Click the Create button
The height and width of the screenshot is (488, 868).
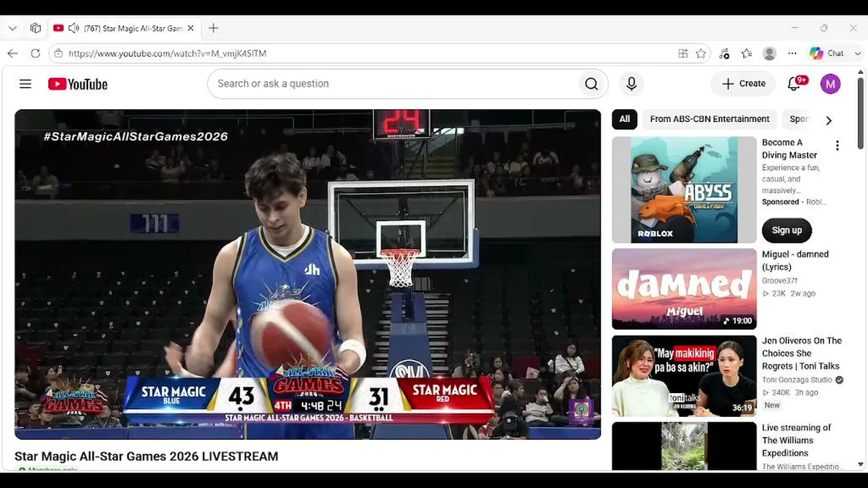tap(743, 84)
